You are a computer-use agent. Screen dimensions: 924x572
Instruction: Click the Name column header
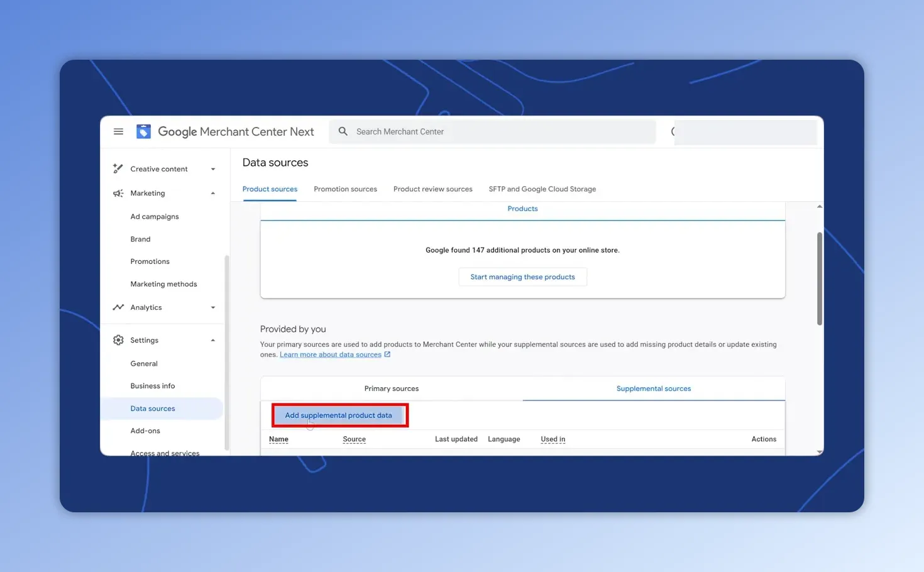278,439
